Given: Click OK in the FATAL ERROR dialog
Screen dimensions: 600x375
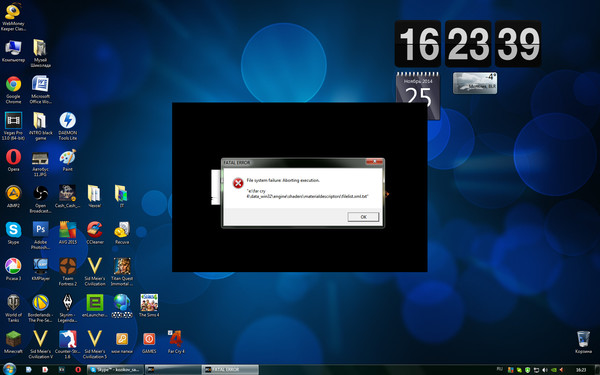Looking at the screenshot, I should tap(363, 217).
